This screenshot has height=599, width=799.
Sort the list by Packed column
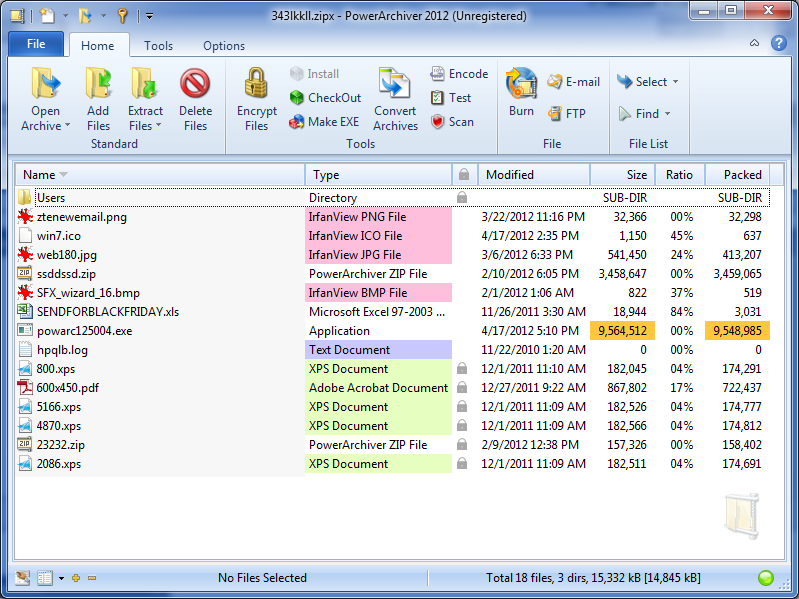737,175
